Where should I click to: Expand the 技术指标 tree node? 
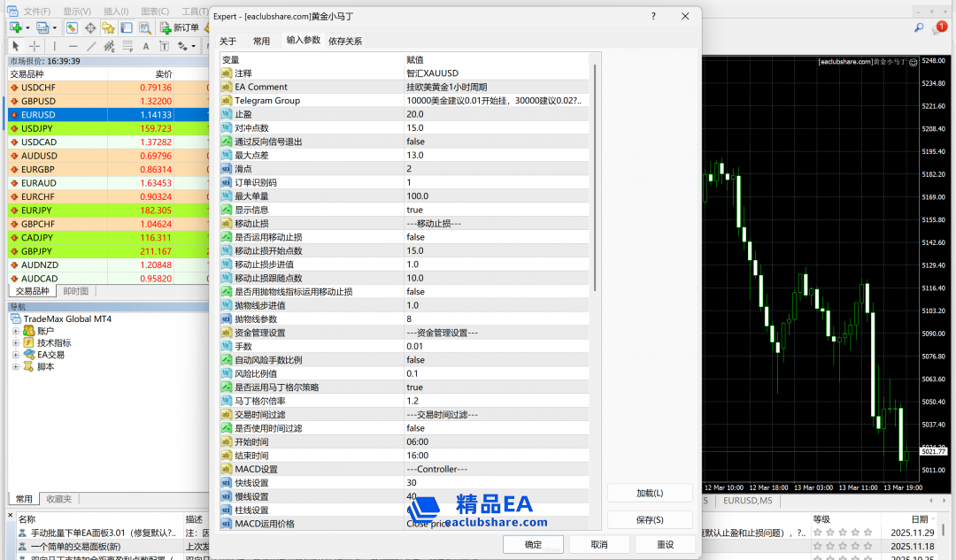coord(16,343)
